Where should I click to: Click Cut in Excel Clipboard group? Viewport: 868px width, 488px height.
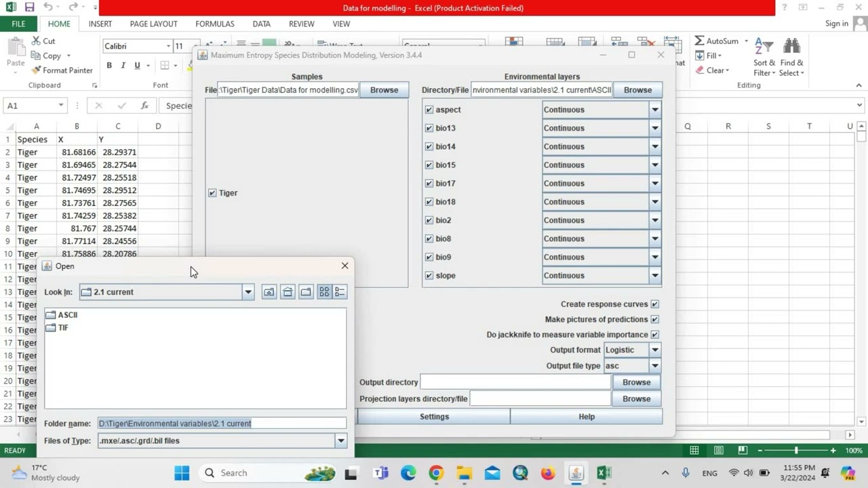click(43, 41)
